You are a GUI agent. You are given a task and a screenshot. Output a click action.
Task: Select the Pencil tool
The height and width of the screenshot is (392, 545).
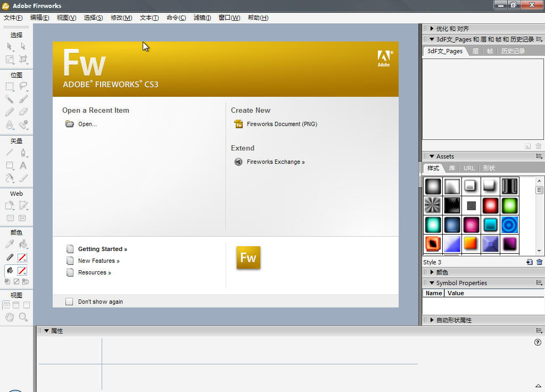pos(10,112)
